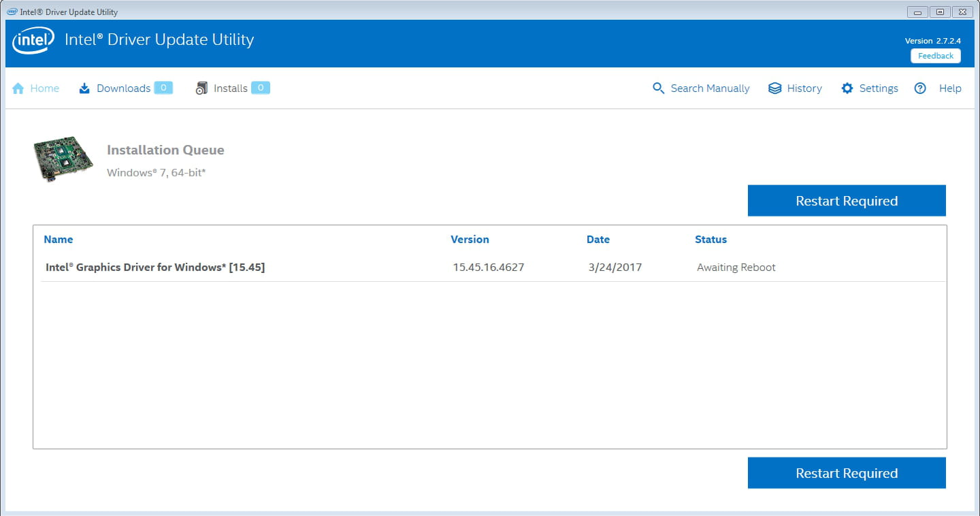
Task: Maximize the Intel Driver Update Utility window
Action: coord(940,12)
